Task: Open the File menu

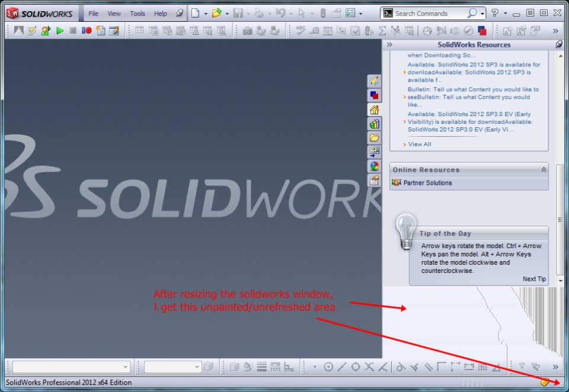Action: [x=93, y=14]
